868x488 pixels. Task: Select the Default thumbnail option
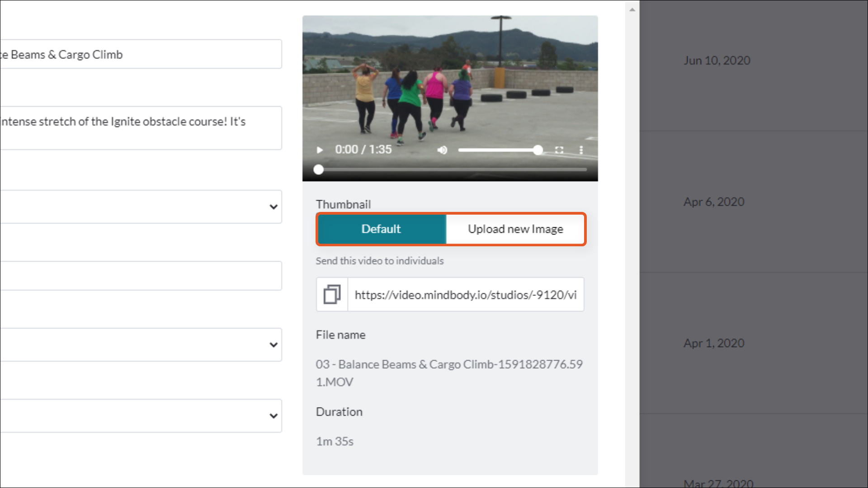point(382,229)
